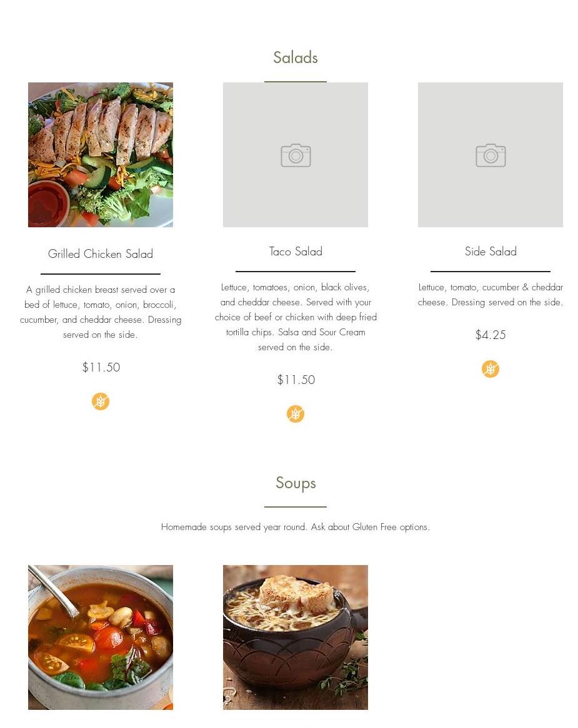This screenshot has height=728, width=578.
Task: Open the Grilled Chicken Salad photo
Action: pos(101,155)
